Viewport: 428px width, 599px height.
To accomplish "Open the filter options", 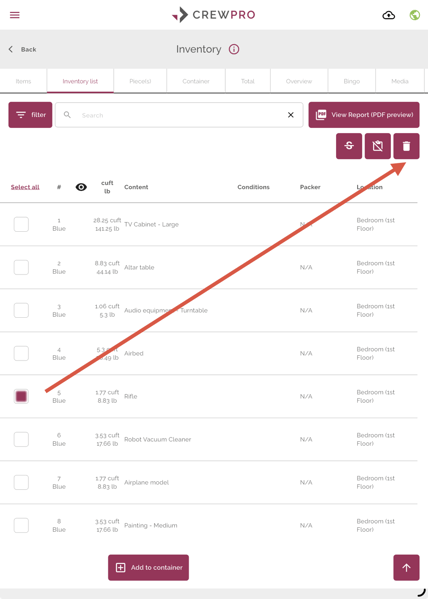I will (x=30, y=115).
